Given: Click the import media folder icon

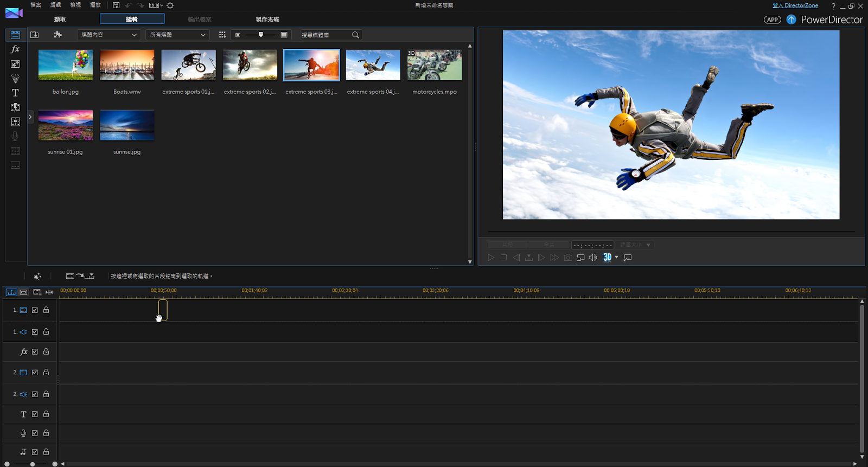Looking at the screenshot, I should pos(34,35).
